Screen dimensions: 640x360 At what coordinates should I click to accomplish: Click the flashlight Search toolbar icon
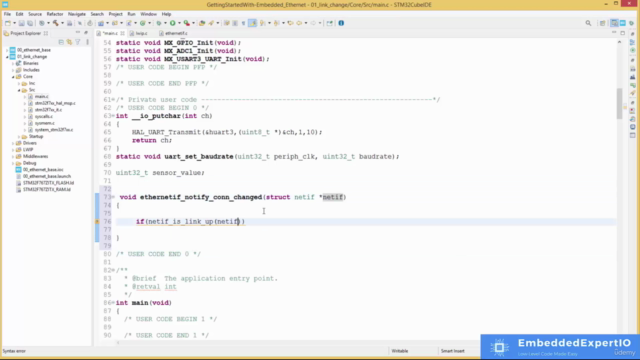coord(211,23)
